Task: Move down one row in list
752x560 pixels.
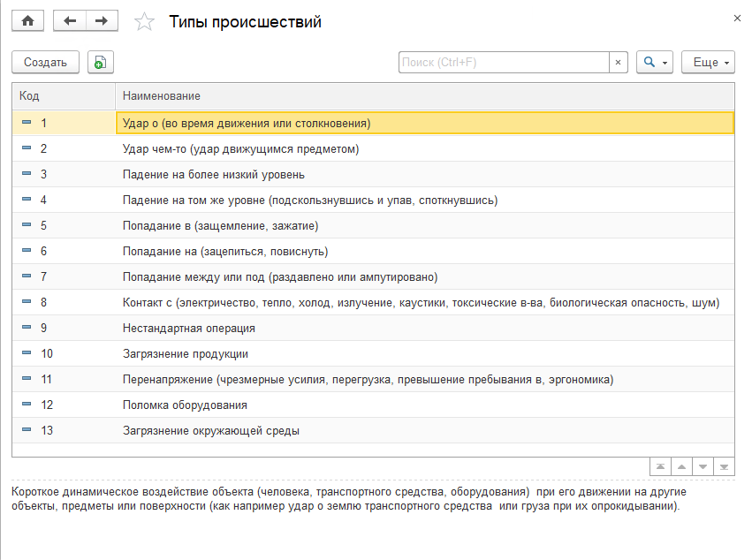Action: (703, 466)
